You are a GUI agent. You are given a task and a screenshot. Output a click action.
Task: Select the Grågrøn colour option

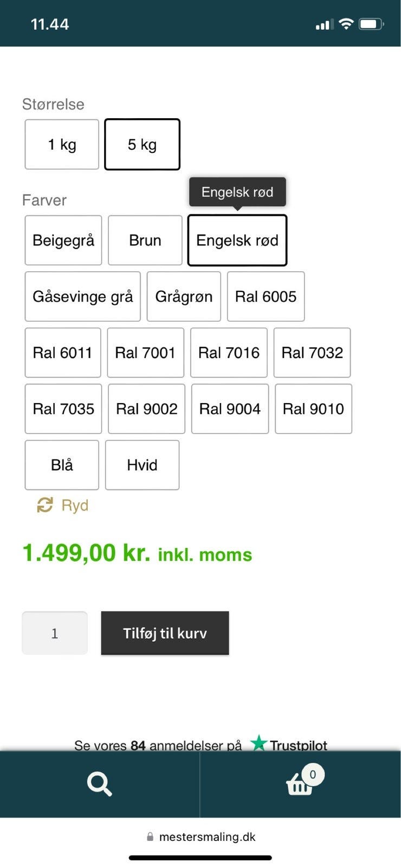184,297
